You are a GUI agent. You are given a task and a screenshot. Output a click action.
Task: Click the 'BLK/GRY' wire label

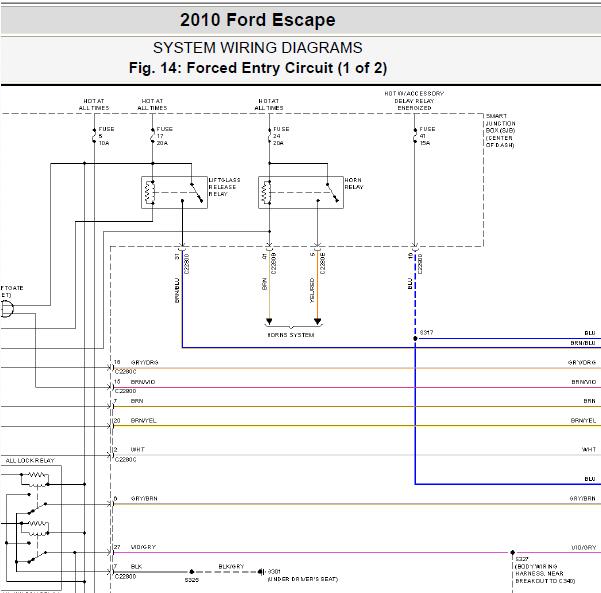231,566
